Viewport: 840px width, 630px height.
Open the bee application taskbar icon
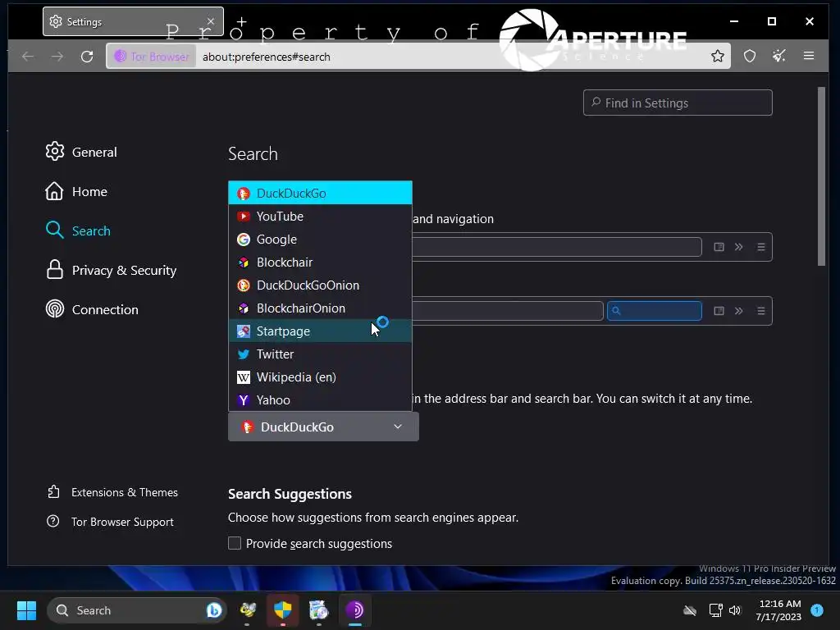[x=248, y=610]
